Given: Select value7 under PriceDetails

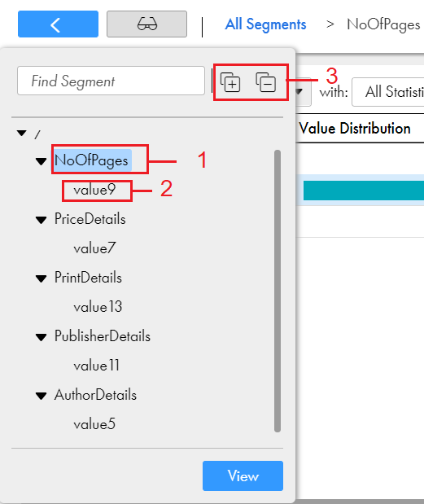Looking at the screenshot, I should click(x=94, y=248).
